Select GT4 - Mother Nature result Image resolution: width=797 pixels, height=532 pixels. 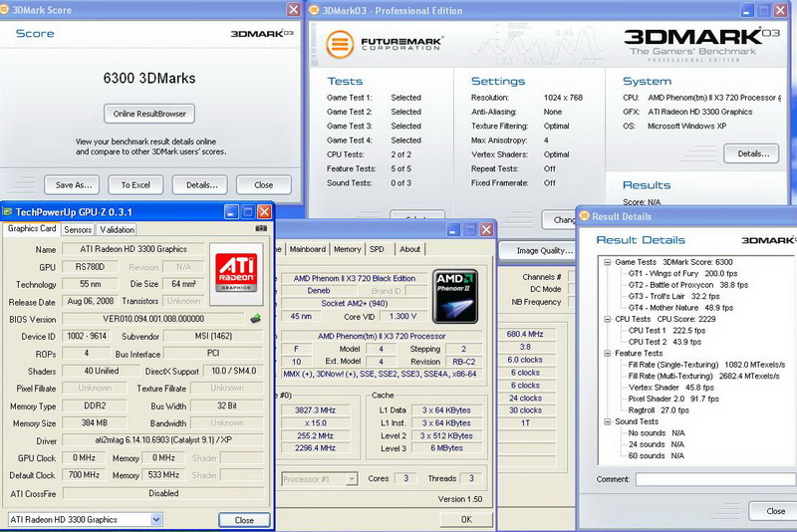[680, 308]
